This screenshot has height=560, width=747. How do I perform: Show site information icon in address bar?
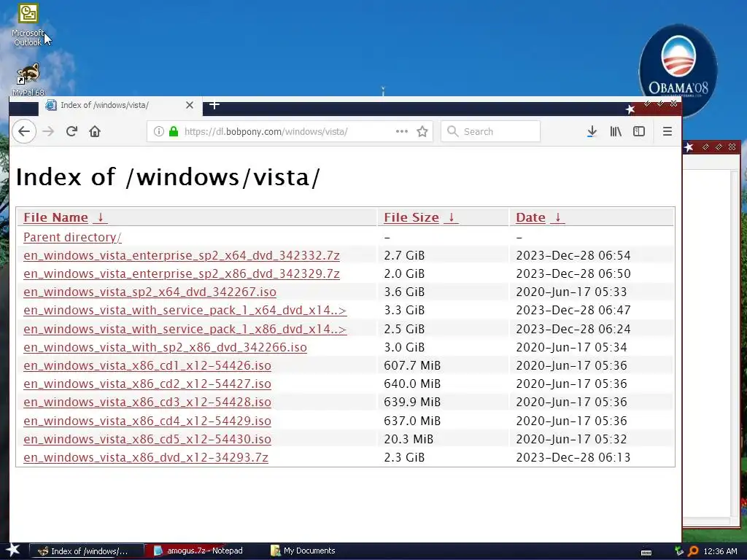[x=158, y=131]
